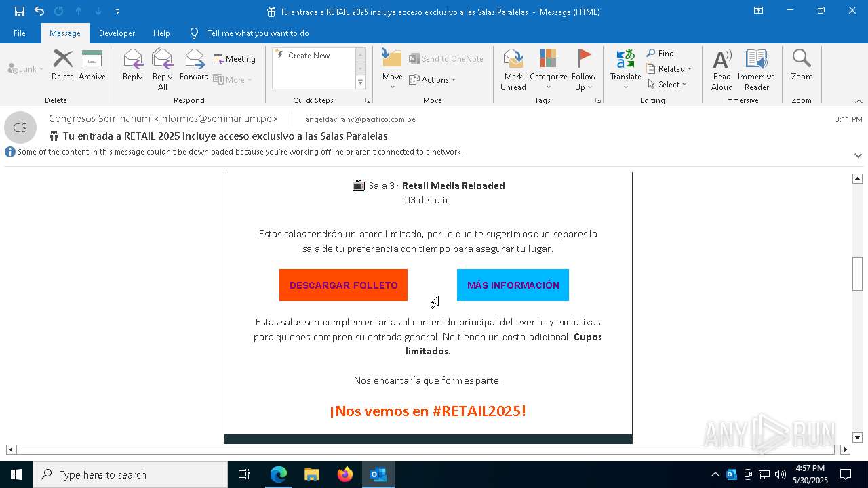Screen dimensions: 868x488
Task: Go to the next item with the down arrow
Action: click(x=98, y=12)
